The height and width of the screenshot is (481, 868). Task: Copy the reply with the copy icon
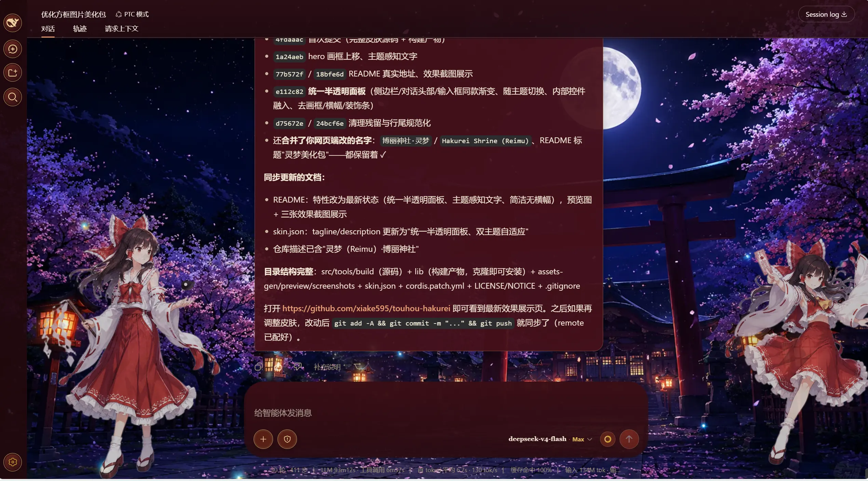(258, 367)
